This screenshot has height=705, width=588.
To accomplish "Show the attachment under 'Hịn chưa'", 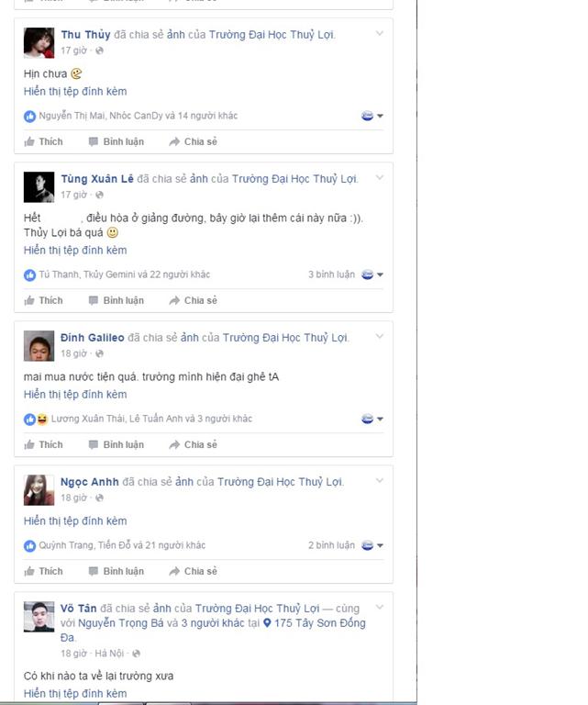I will tap(75, 91).
